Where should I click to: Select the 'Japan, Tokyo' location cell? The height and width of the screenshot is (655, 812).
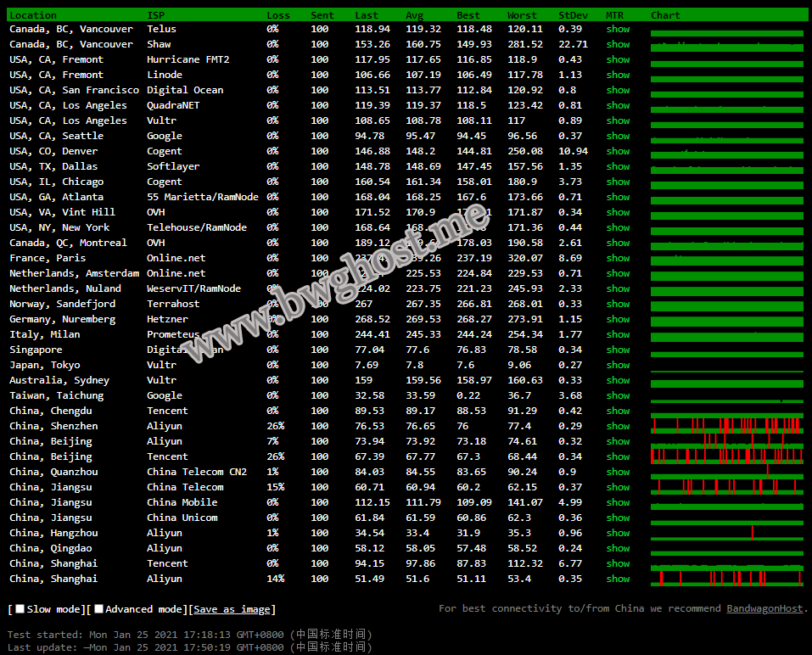pos(44,365)
